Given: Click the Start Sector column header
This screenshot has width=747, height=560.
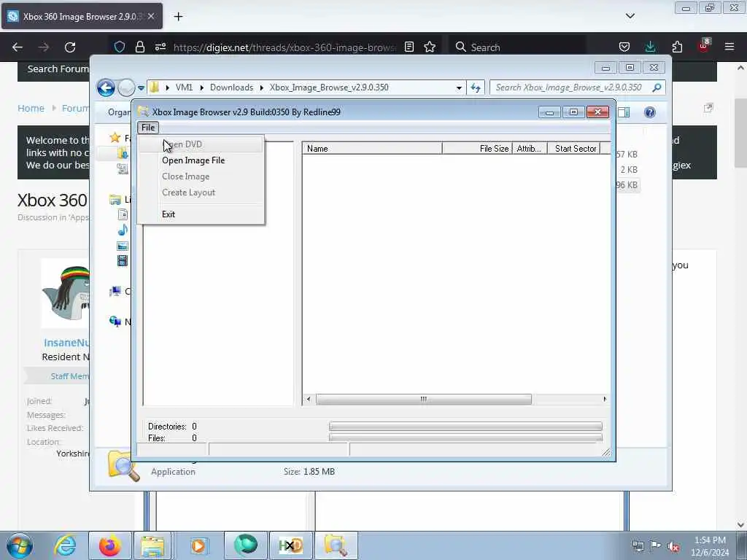Looking at the screenshot, I should coord(575,149).
